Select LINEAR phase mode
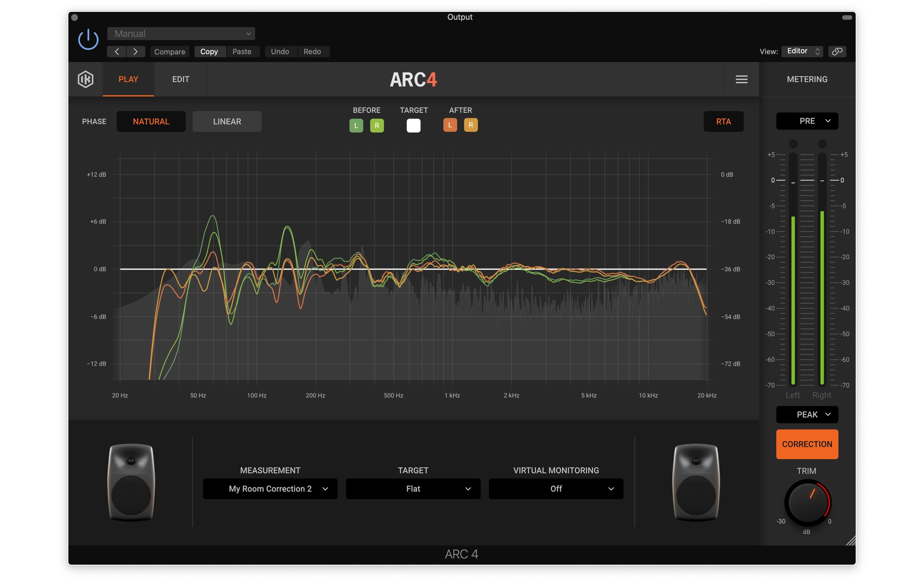Viewport: 924px width, 581px height. (x=227, y=122)
